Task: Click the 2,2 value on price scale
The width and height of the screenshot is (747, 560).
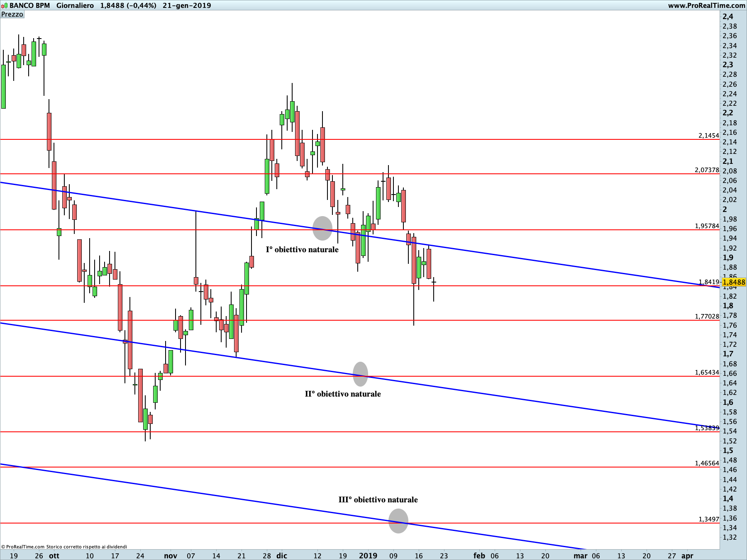Action: click(x=728, y=113)
